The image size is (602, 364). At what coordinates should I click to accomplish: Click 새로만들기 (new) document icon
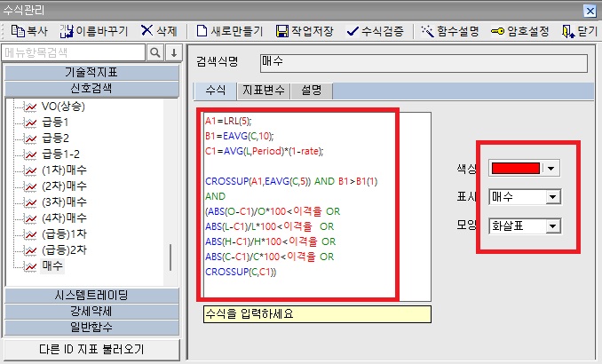(202, 31)
